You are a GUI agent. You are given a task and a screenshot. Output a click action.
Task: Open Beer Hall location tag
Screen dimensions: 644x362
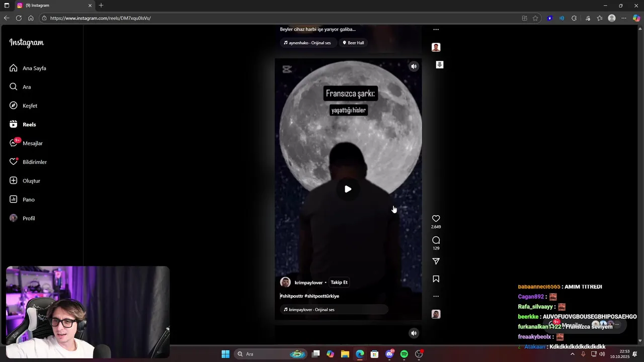[x=353, y=43]
